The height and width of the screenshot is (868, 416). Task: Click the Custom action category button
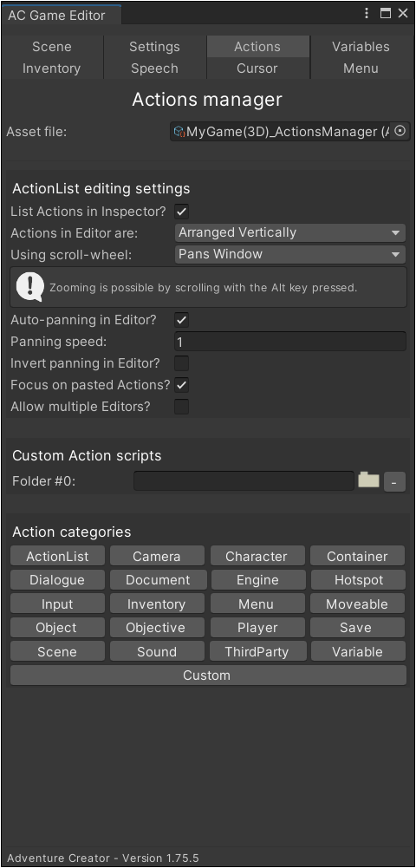click(x=207, y=675)
